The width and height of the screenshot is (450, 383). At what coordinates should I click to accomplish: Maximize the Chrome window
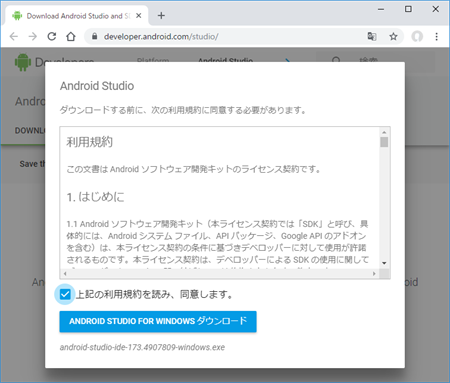[408, 9]
